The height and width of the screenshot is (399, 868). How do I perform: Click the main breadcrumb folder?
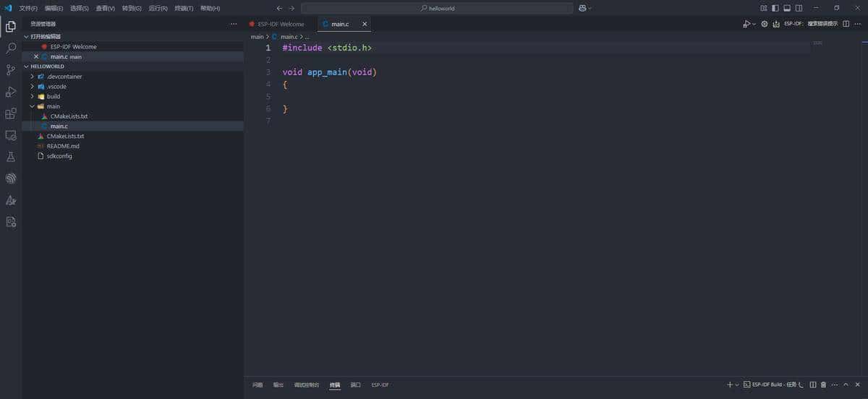[257, 36]
